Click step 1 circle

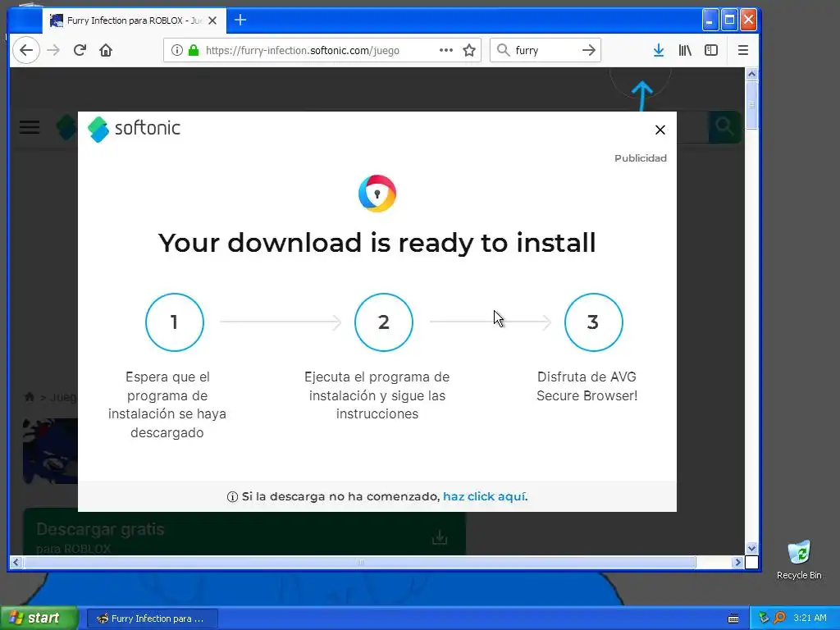pyautogui.click(x=175, y=322)
